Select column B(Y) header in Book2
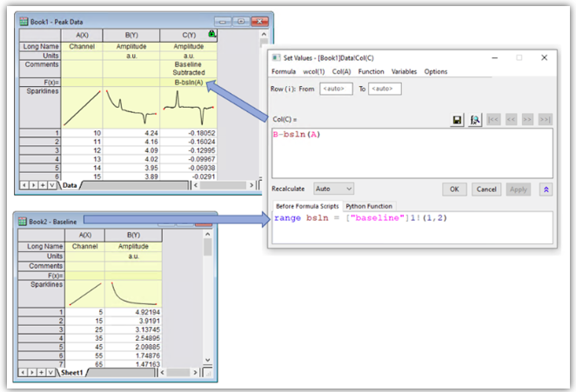The width and height of the screenshot is (576, 392). [x=133, y=235]
